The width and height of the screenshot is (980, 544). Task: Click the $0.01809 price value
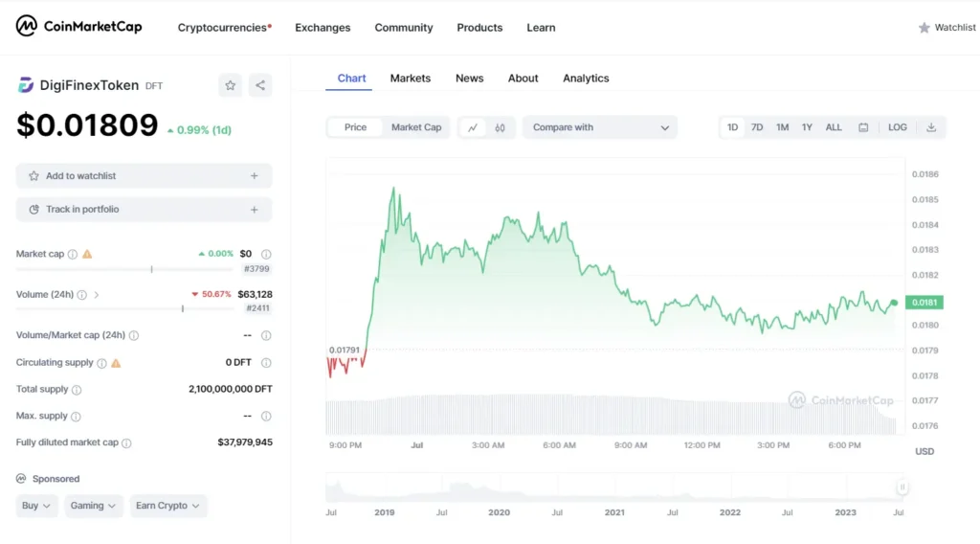(87, 125)
